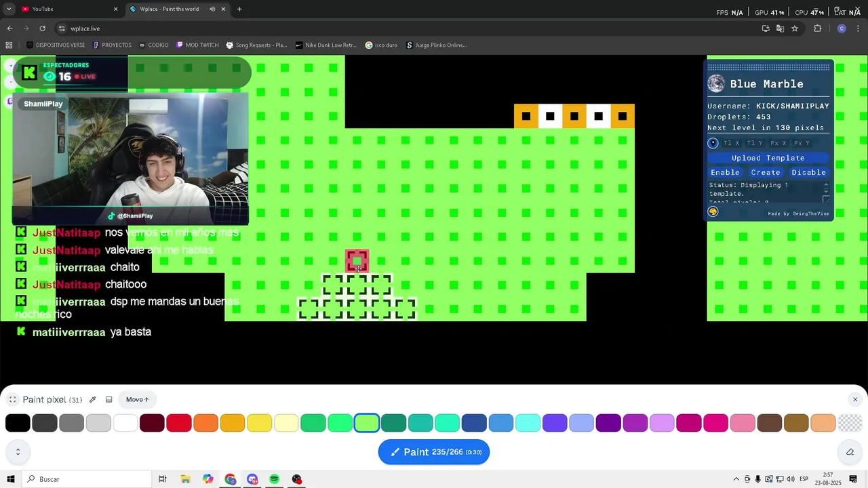
Task: Pick the dark blue color swatch
Action: 474,423
